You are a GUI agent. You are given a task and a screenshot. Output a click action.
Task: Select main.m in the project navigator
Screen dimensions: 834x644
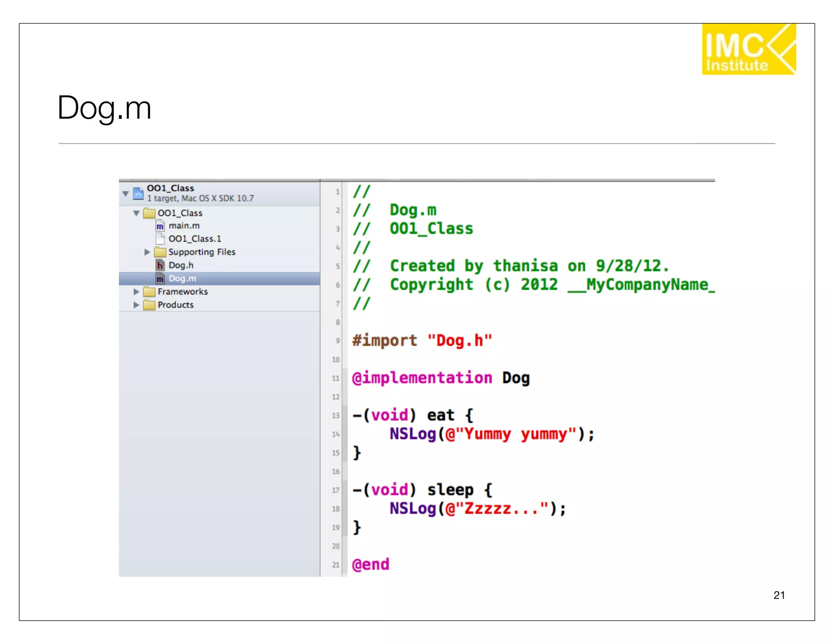[184, 226]
